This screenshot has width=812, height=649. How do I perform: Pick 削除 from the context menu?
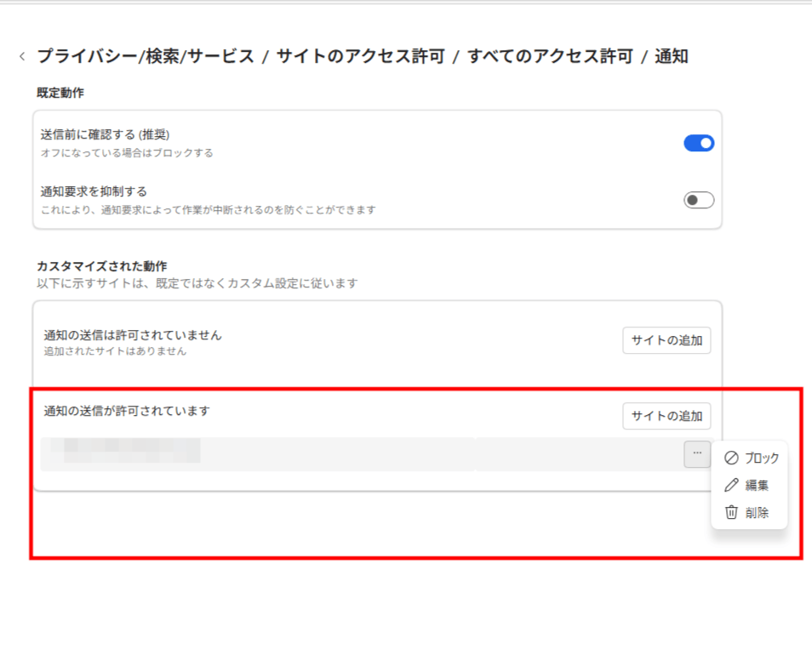[x=757, y=513]
